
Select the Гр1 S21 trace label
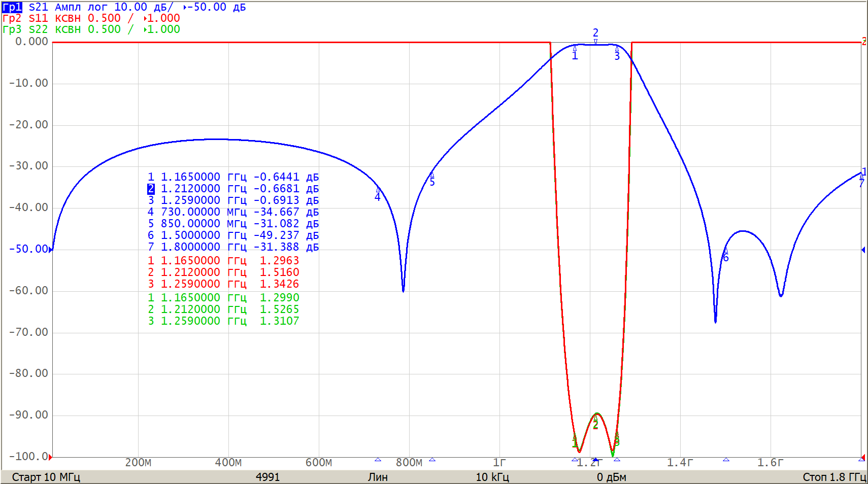point(12,7)
